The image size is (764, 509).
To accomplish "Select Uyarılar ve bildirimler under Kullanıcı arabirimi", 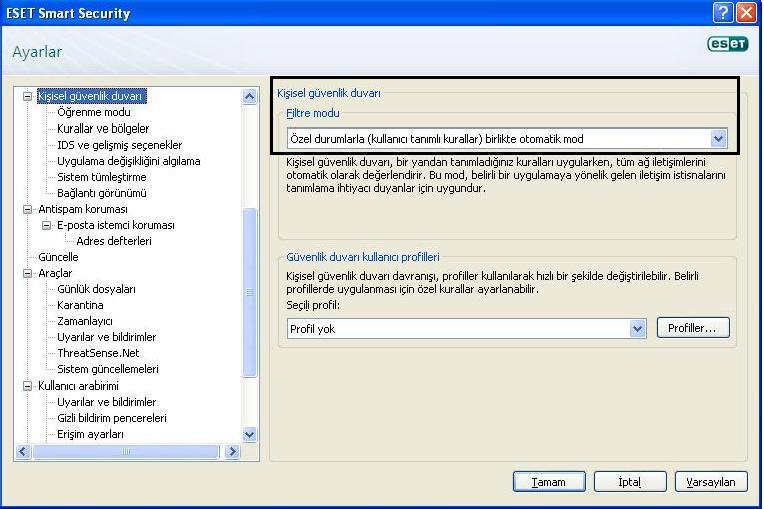I will [107, 402].
